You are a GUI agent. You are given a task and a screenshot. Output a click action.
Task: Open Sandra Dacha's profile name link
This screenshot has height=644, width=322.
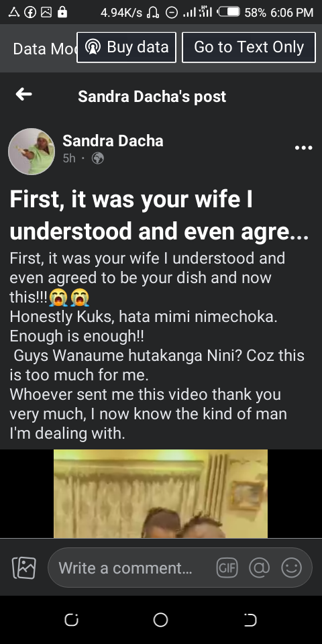coord(113,141)
